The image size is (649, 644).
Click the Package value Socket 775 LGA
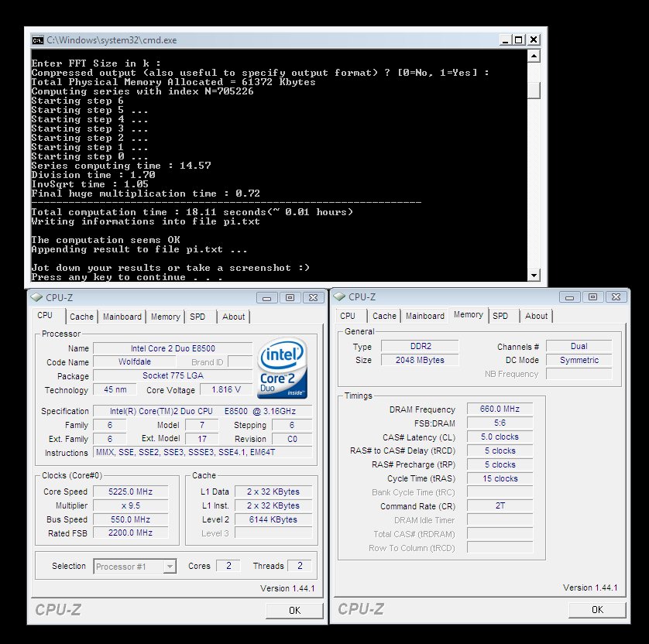(x=173, y=375)
